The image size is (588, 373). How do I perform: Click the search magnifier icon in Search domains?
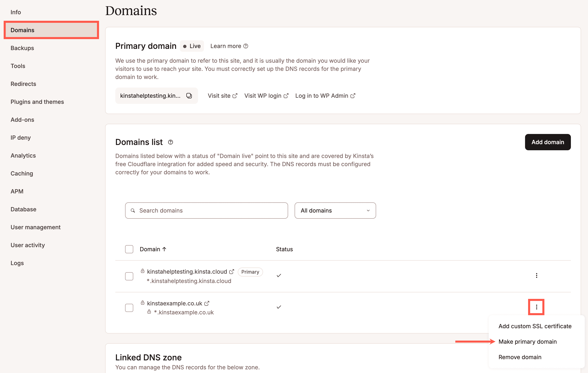click(133, 210)
